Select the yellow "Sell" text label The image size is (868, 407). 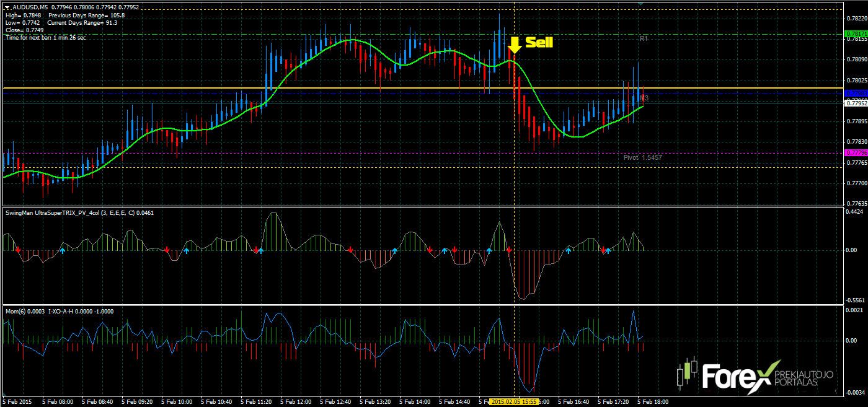point(539,42)
